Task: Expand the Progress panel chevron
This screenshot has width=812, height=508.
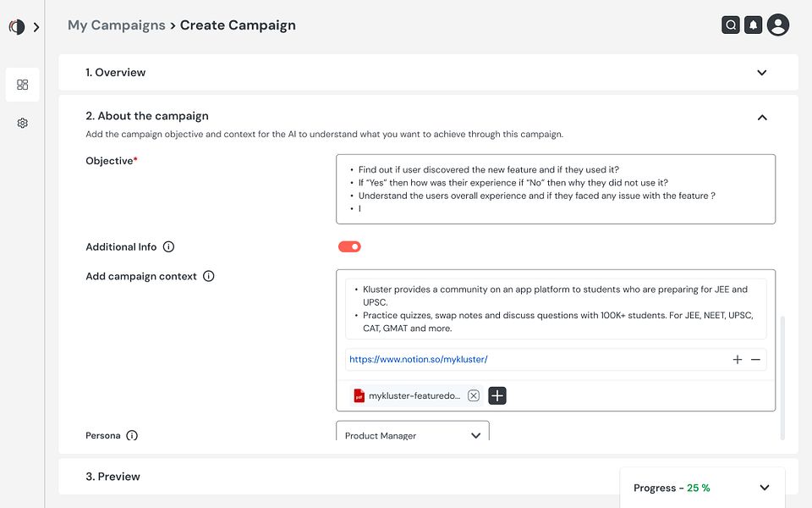Action: click(765, 488)
